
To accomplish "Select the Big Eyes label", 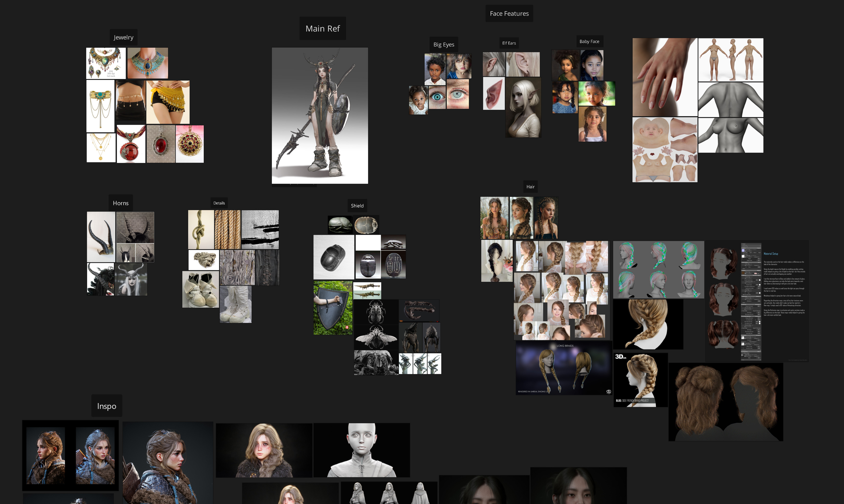I will [443, 45].
